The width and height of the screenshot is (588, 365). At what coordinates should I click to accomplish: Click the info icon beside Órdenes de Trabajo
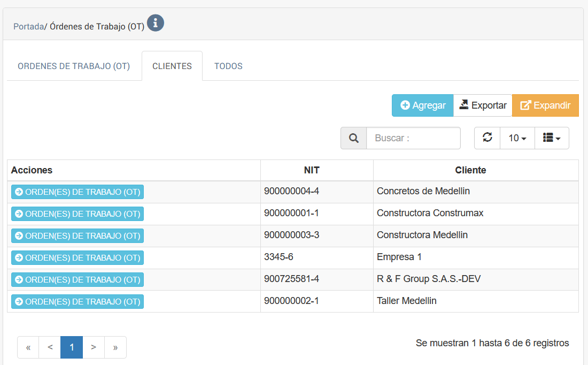pyautogui.click(x=156, y=23)
